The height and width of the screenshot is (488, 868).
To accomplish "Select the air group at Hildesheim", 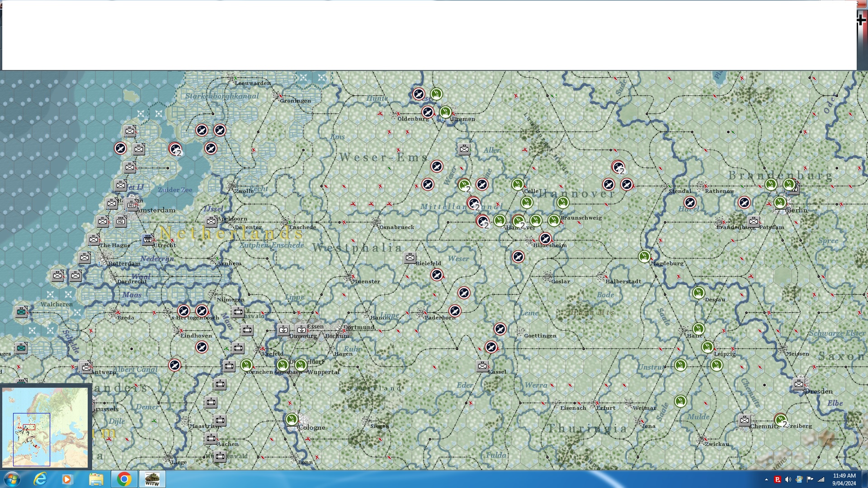I will [x=545, y=239].
